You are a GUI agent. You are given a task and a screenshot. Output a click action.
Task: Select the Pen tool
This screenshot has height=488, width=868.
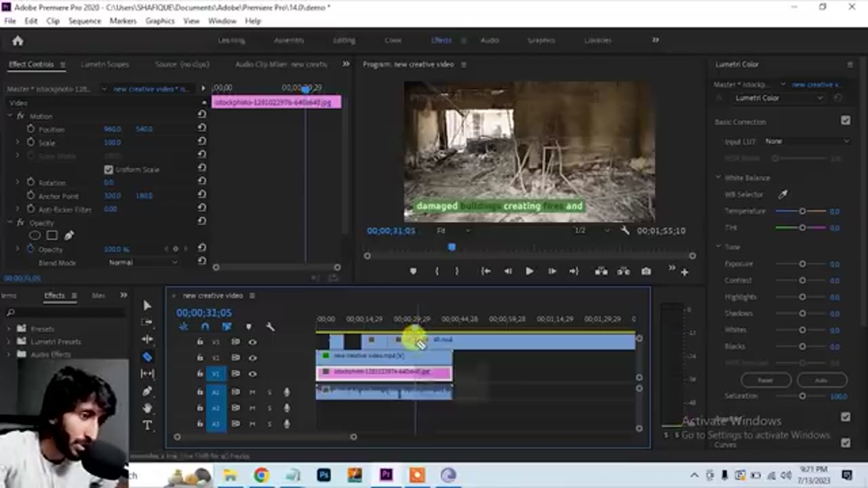pos(147,391)
